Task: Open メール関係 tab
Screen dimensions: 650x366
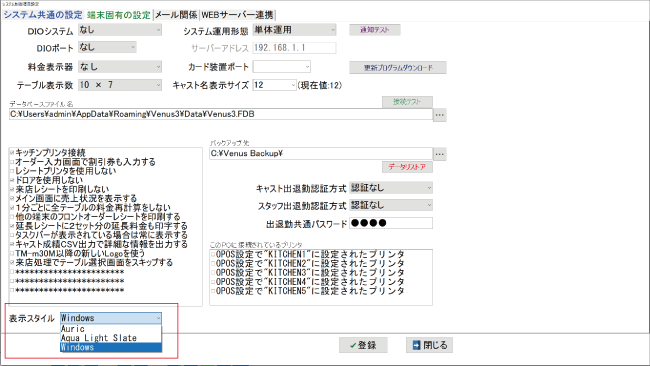Action: click(x=176, y=15)
